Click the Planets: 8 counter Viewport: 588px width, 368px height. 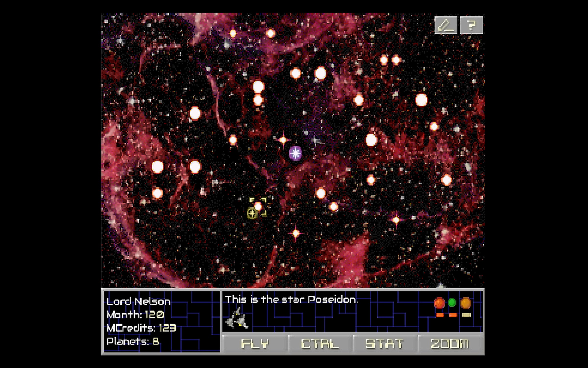[x=133, y=342]
